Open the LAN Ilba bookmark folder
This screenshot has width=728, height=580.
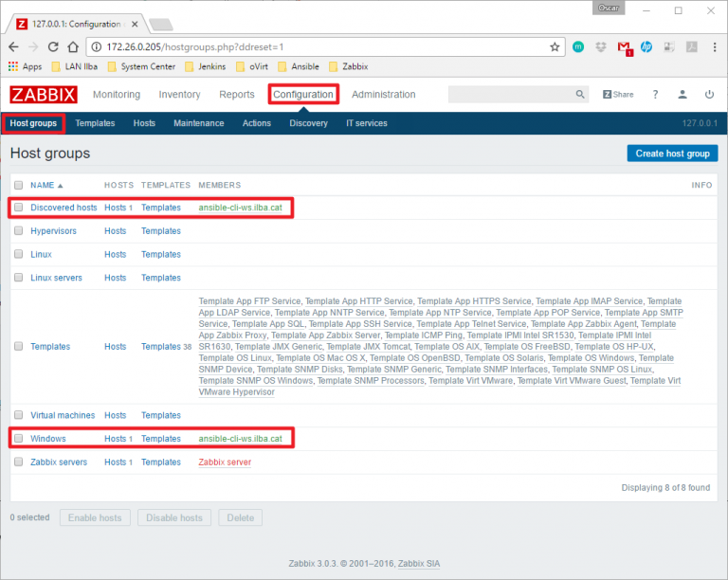pos(75,67)
